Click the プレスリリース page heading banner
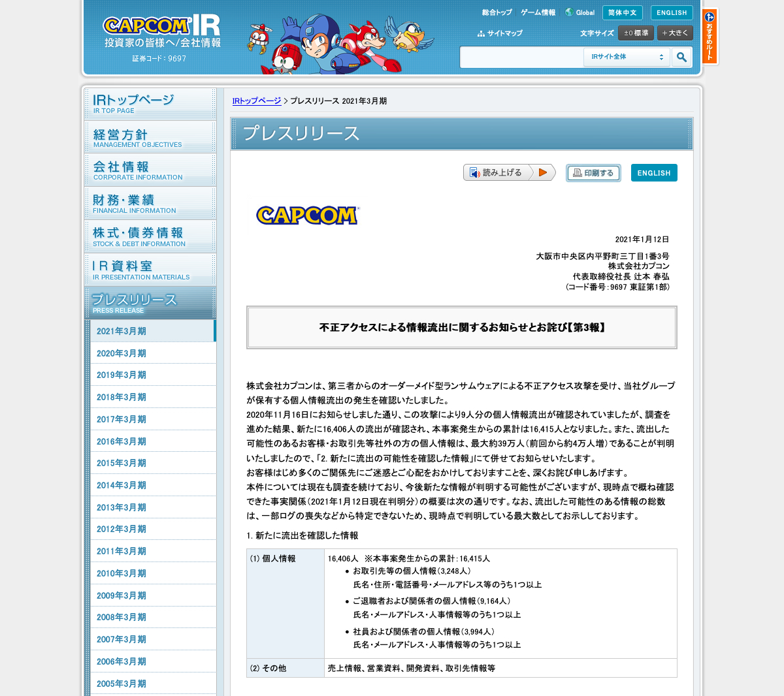Image resolution: width=784 pixels, height=696 pixels. click(x=462, y=134)
